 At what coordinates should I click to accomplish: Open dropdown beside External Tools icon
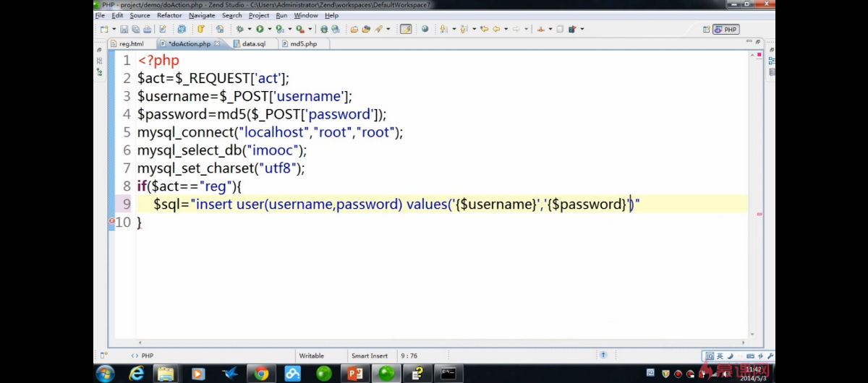pos(310,30)
